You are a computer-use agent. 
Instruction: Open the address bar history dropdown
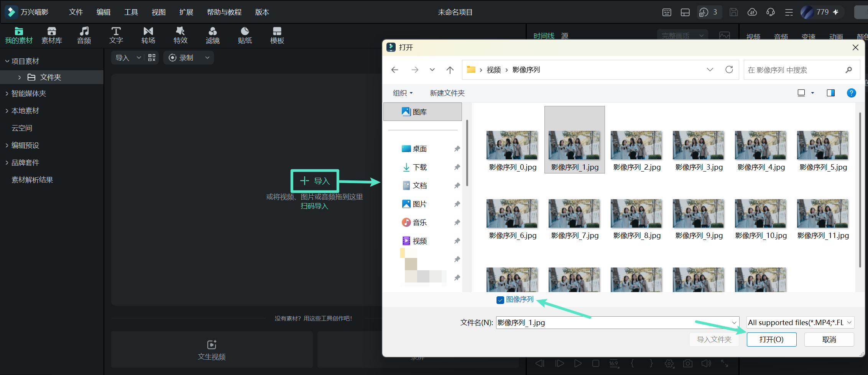tap(710, 69)
